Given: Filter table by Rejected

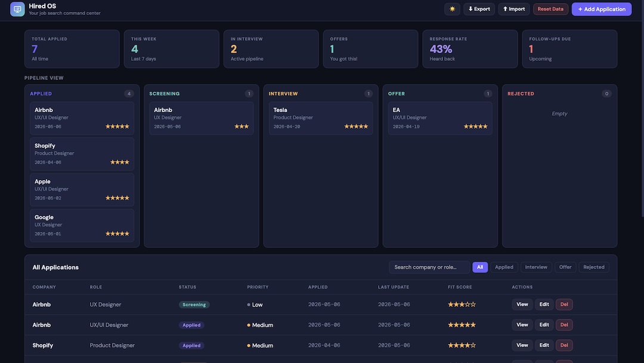Looking at the screenshot, I should (x=594, y=267).
